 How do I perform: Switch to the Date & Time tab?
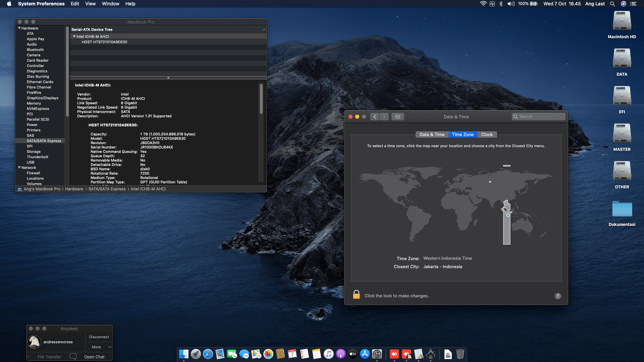432,134
